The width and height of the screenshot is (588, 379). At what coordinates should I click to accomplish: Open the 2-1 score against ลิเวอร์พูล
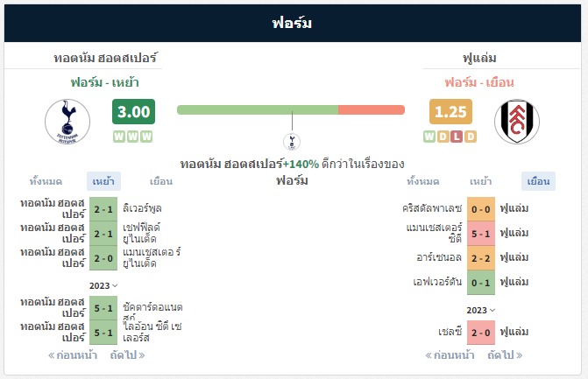click(103, 209)
